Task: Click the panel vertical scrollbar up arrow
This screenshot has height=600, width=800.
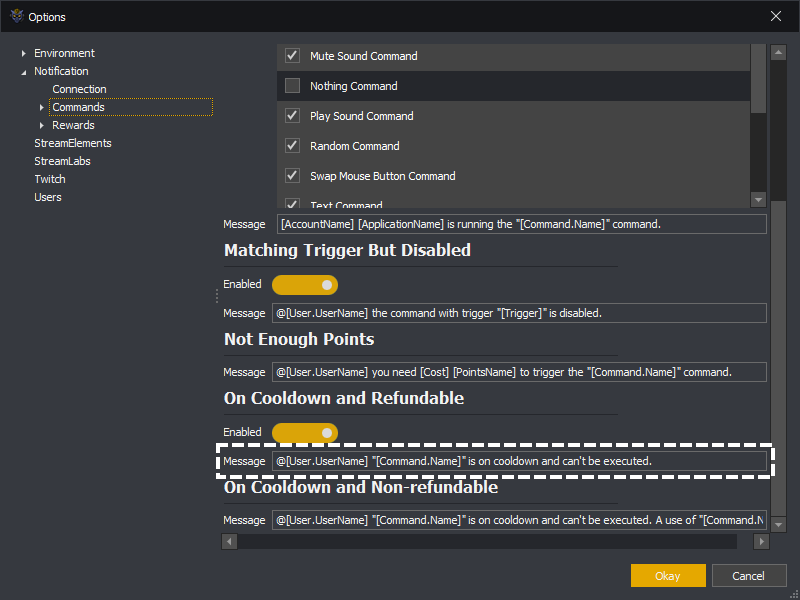Action: (778, 52)
